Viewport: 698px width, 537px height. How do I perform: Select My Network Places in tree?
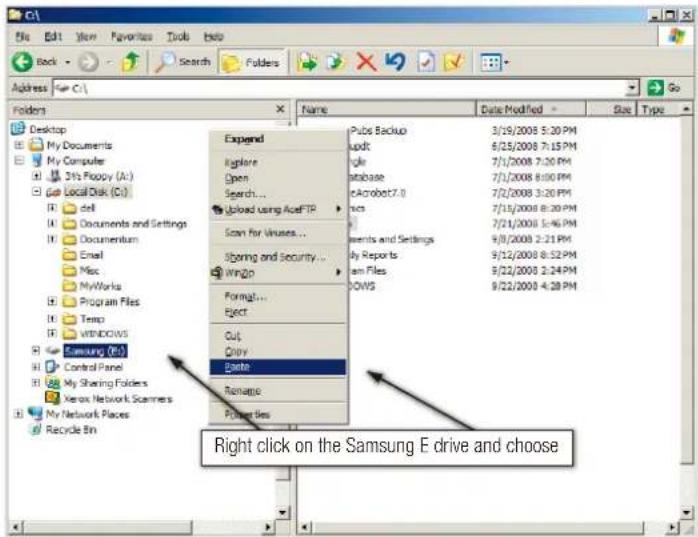point(87,414)
